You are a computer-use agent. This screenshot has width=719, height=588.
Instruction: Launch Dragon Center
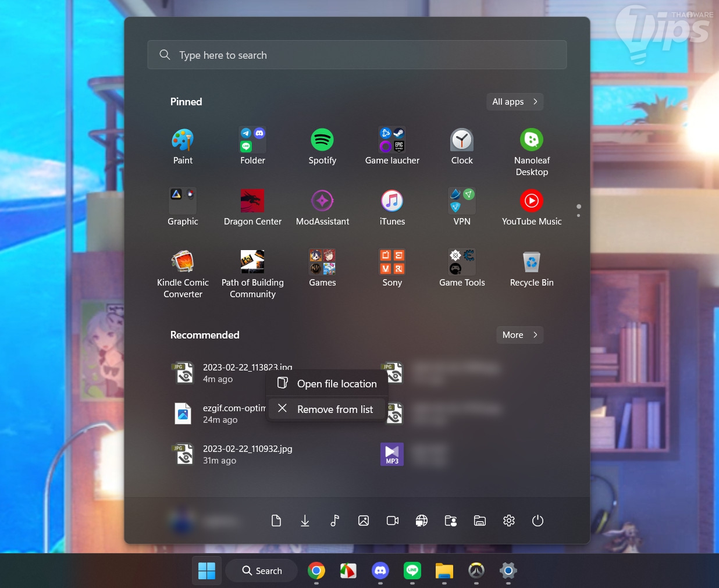click(252, 208)
